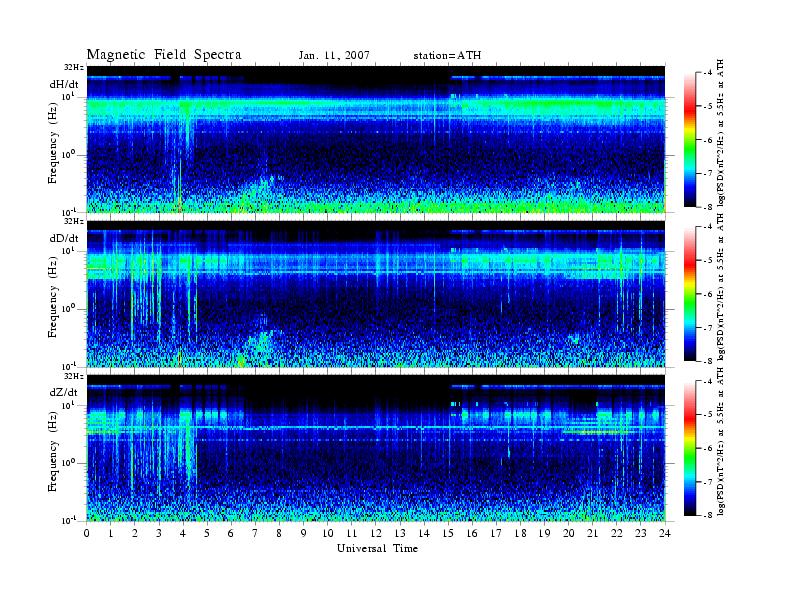The height and width of the screenshot is (612, 792).
Task: Click the "-5" value on dD/dt color bar
Action: (x=709, y=261)
